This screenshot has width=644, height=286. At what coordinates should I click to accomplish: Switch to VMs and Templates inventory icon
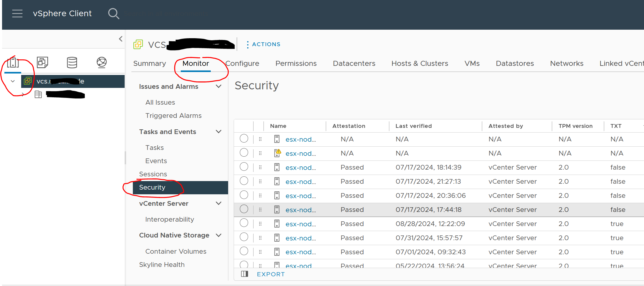pyautogui.click(x=42, y=62)
